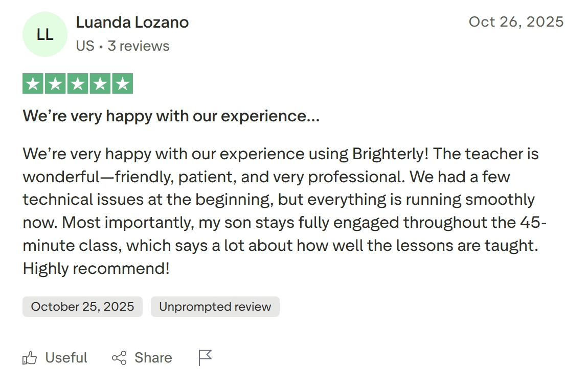This screenshot has width=588, height=385.
Task: Click the fourth star icon
Action: (100, 83)
